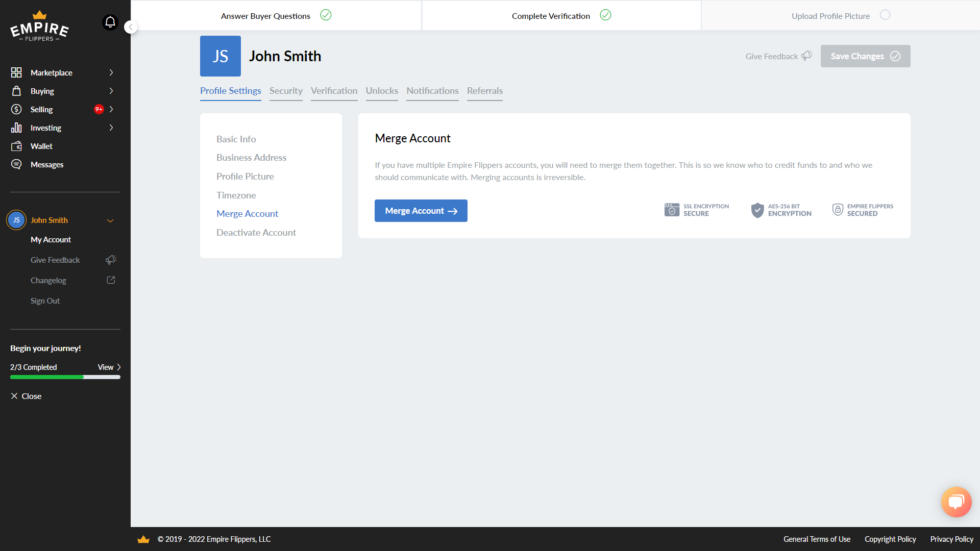Click the external link icon beside Changelog
980x551 pixels.
111,280
